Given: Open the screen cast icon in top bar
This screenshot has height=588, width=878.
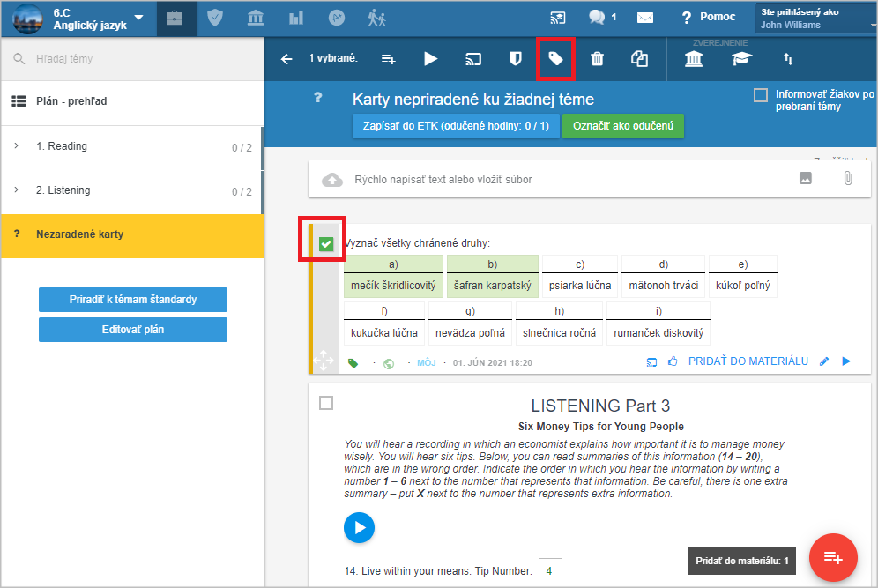Looking at the screenshot, I should click(x=557, y=18).
